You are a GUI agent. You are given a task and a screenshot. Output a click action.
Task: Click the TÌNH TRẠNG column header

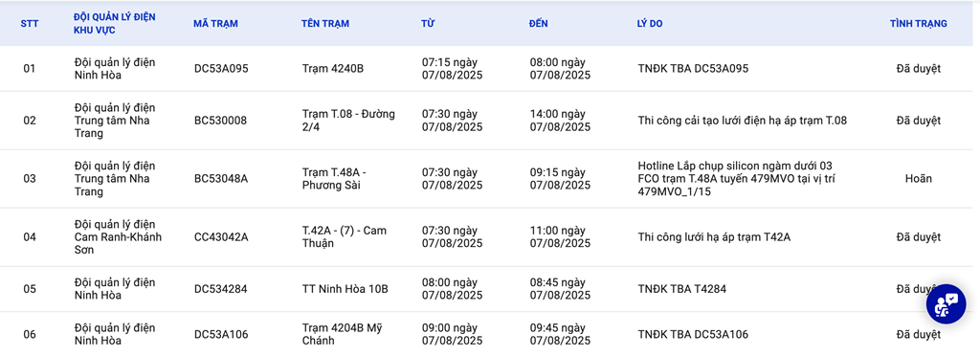click(918, 24)
